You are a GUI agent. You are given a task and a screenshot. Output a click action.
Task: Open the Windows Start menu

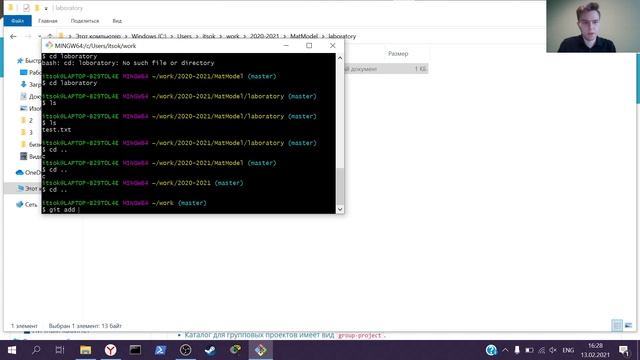click(x=12, y=350)
